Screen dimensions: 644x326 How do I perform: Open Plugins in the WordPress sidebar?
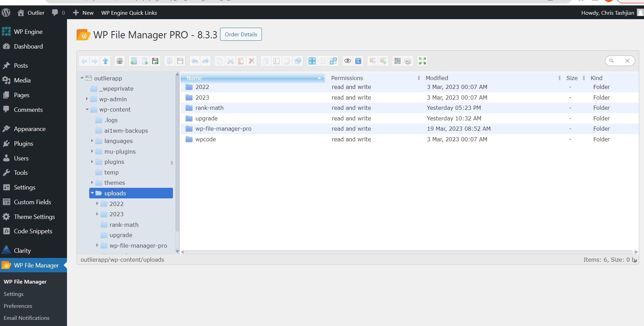pos(23,144)
